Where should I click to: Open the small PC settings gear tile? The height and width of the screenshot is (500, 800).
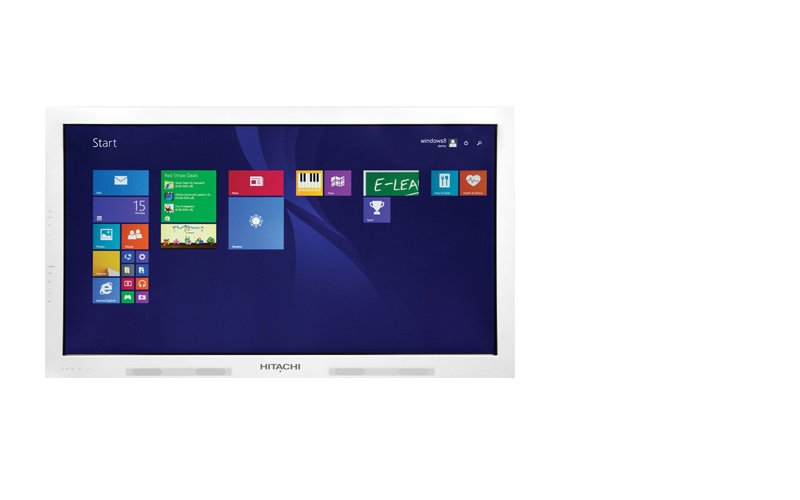click(x=142, y=257)
